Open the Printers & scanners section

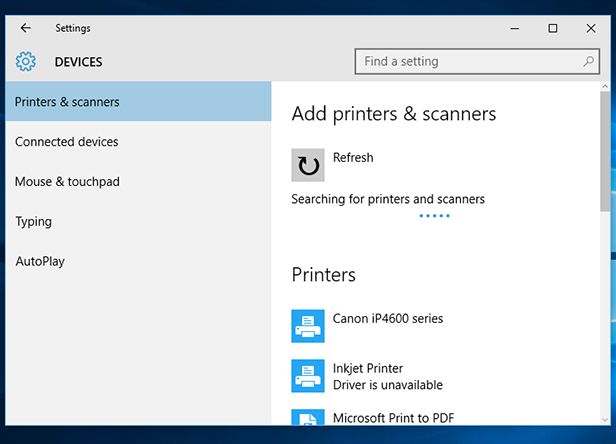138,101
